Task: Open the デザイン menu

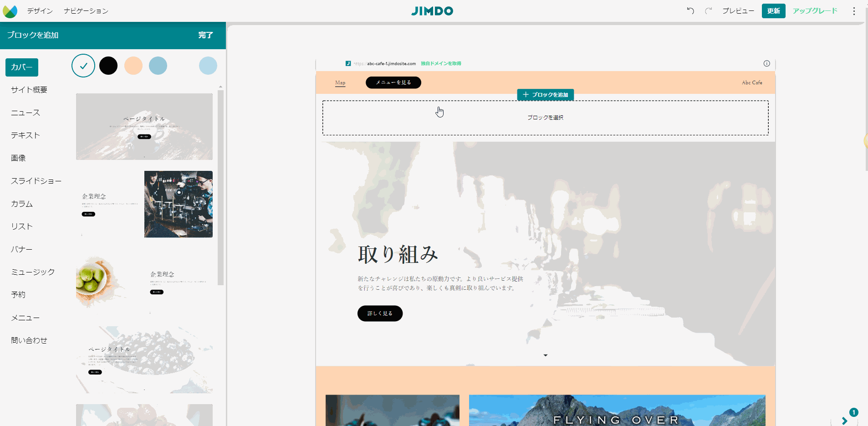Action: pos(40,11)
